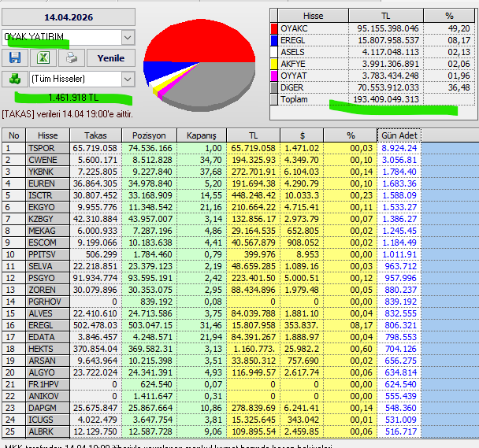Select the HEKTS stock cell
The height and width of the screenshot is (448, 479).
47,349
